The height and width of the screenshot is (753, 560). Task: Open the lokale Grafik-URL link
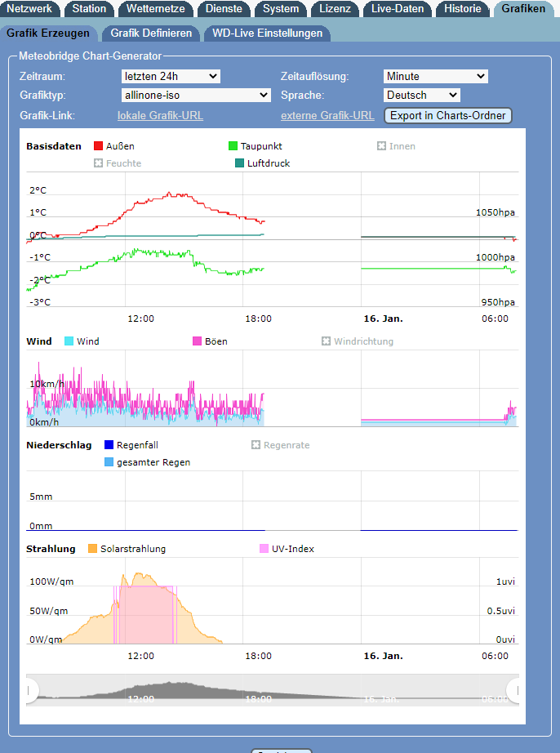(x=160, y=116)
